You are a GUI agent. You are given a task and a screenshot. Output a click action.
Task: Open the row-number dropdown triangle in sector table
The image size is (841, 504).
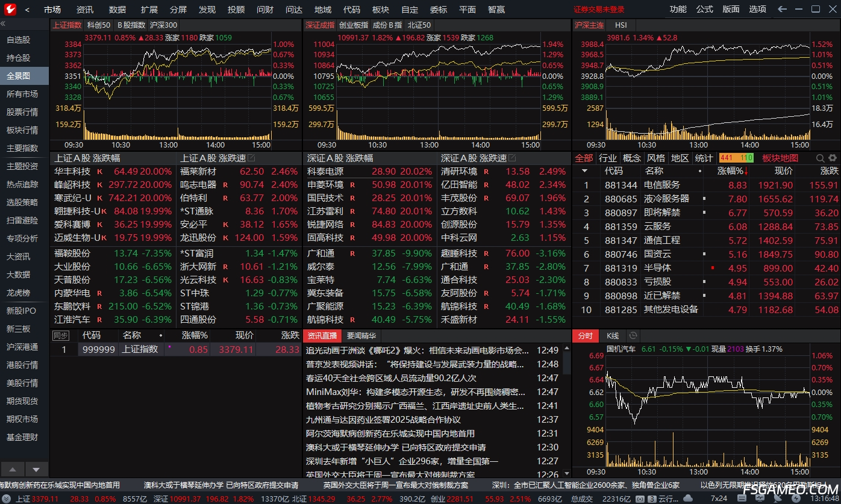583,171
